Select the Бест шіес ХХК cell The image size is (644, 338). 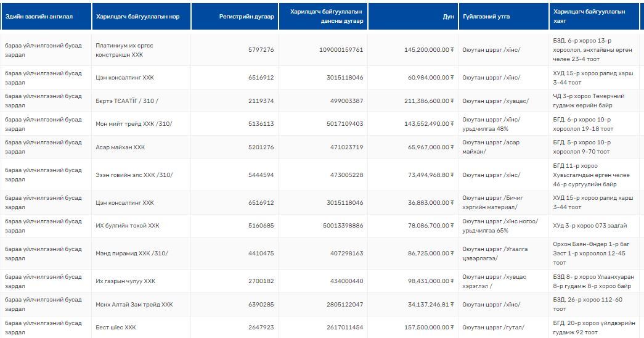tap(115, 328)
